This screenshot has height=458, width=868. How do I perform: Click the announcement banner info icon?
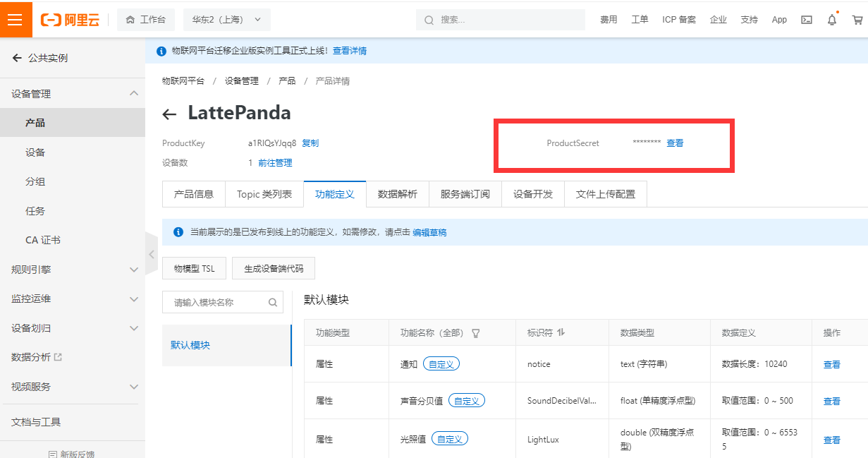point(161,51)
